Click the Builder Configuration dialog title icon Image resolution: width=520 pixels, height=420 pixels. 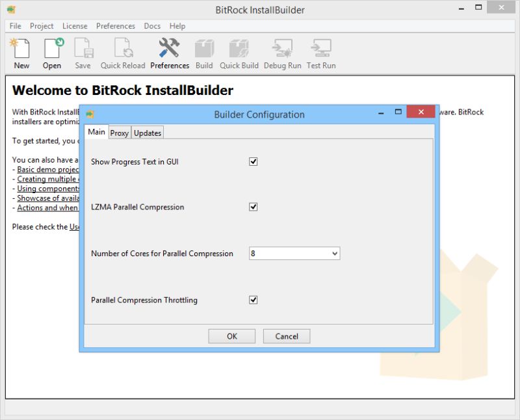coord(90,114)
